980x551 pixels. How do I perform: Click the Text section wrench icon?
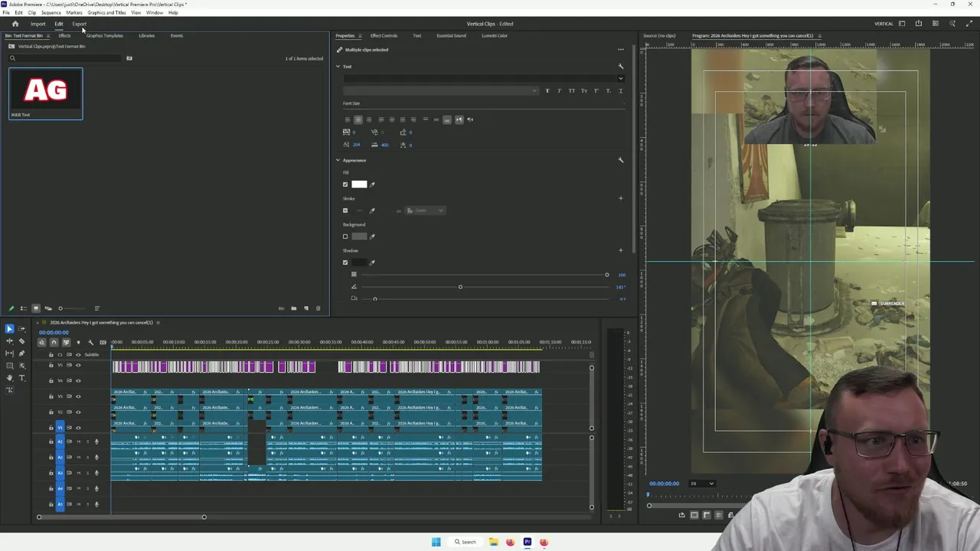(621, 67)
